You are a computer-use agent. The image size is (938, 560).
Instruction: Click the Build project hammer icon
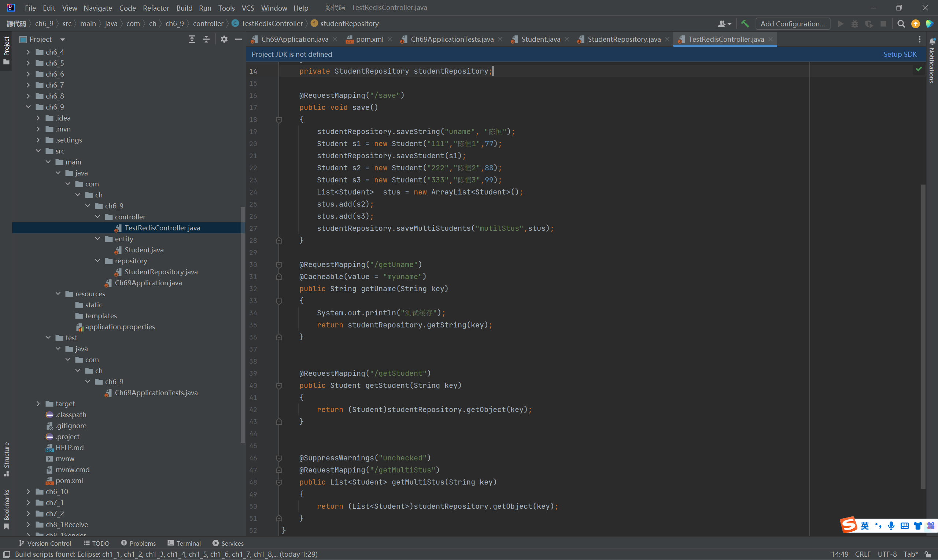coord(745,24)
